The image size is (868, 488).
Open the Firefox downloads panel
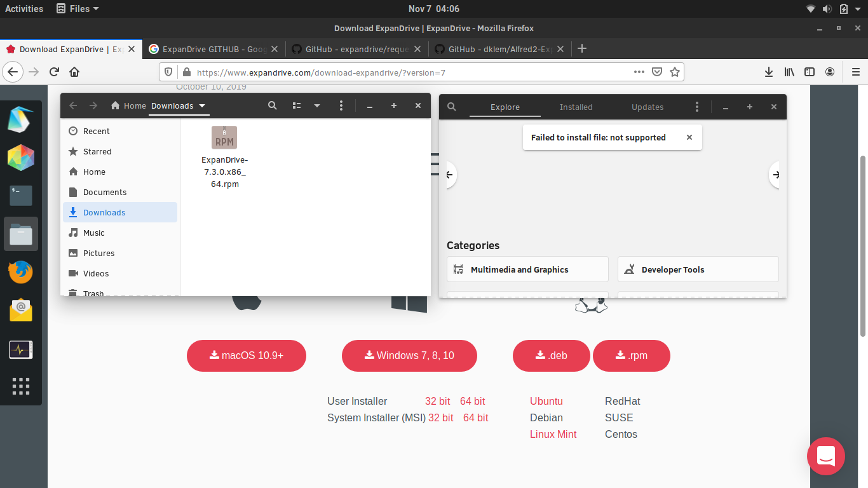pyautogui.click(x=769, y=72)
